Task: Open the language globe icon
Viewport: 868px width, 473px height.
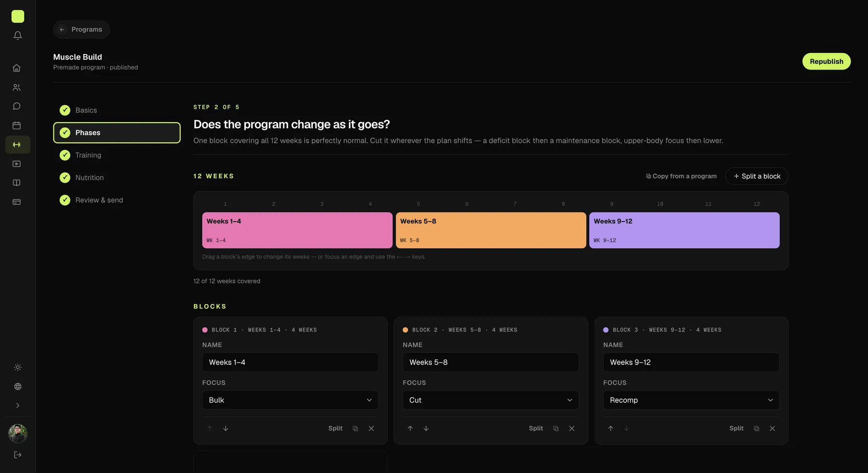Action: [x=18, y=387]
